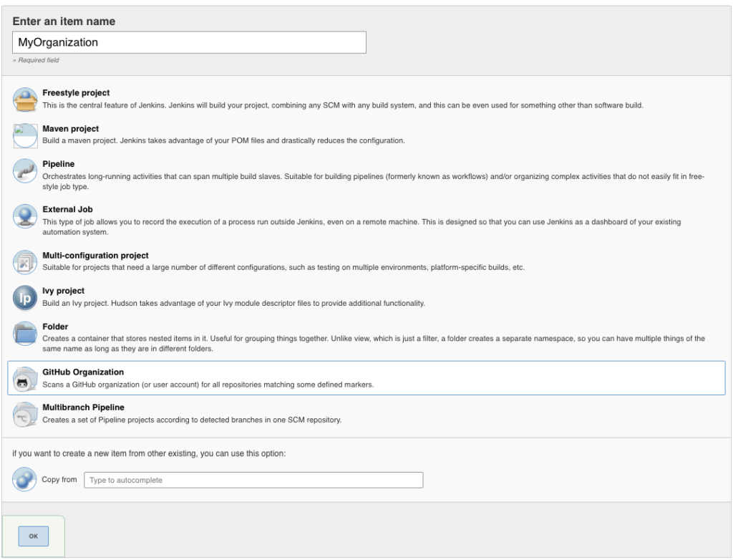Select Multi-configuration project title

[x=95, y=256]
